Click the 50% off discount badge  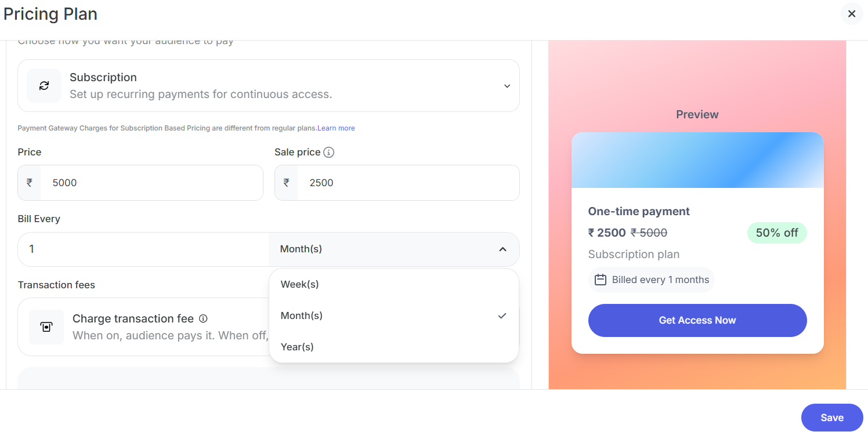coord(776,233)
